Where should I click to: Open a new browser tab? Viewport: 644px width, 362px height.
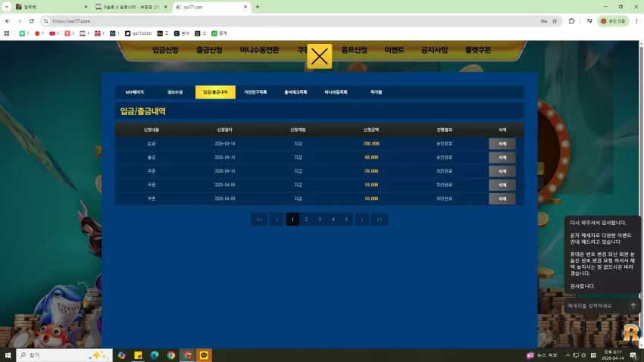tap(258, 7)
